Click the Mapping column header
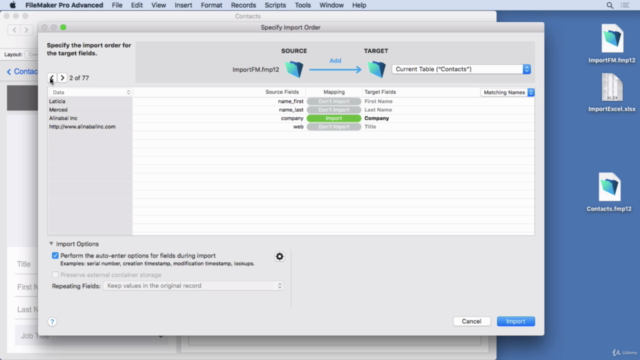The width and height of the screenshot is (640, 360). (x=334, y=92)
